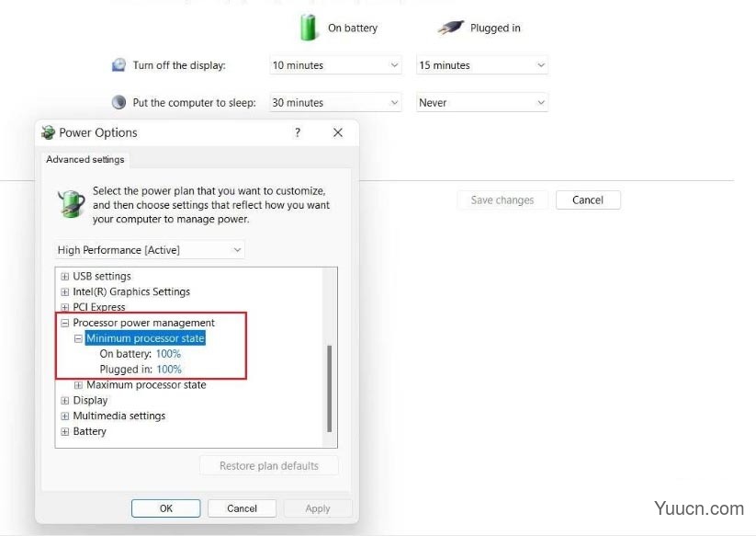Select the USB settings label
The image size is (756, 536).
pyautogui.click(x=102, y=276)
